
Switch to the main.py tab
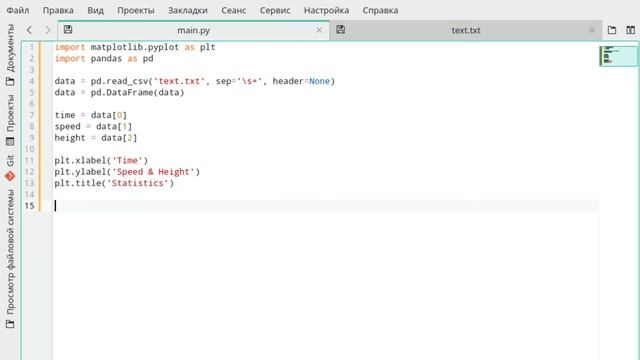(193, 30)
